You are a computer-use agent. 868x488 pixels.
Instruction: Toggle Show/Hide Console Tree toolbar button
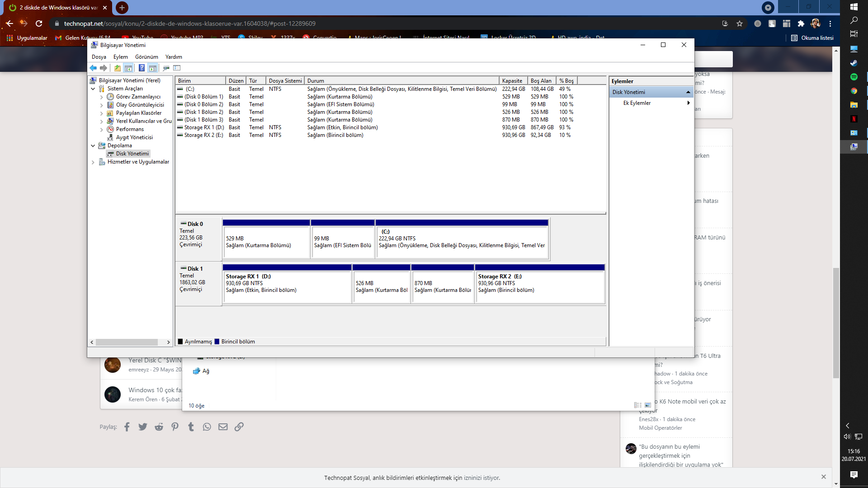pos(128,68)
